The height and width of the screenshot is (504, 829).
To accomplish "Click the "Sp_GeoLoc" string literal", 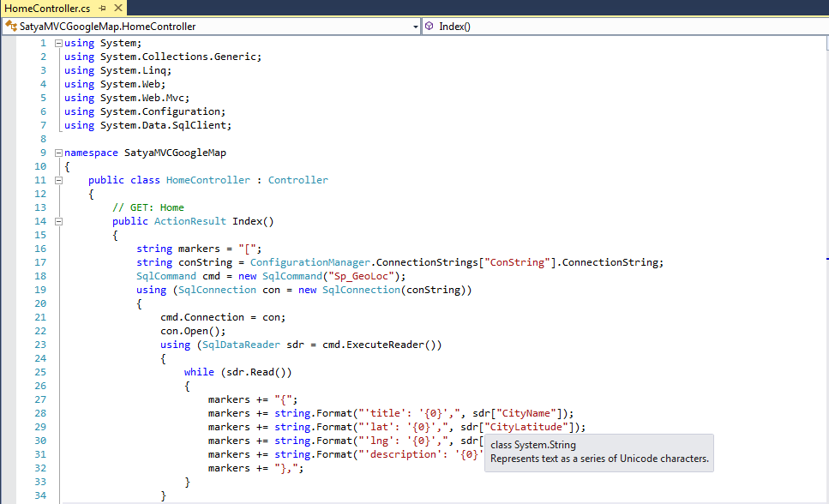I will point(363,276).
